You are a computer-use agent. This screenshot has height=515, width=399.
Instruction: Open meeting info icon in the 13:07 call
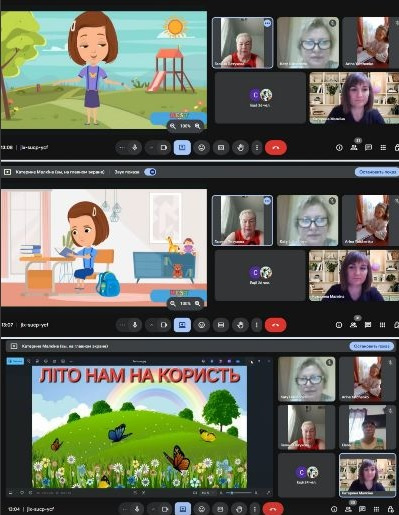(x=339, y=325)
